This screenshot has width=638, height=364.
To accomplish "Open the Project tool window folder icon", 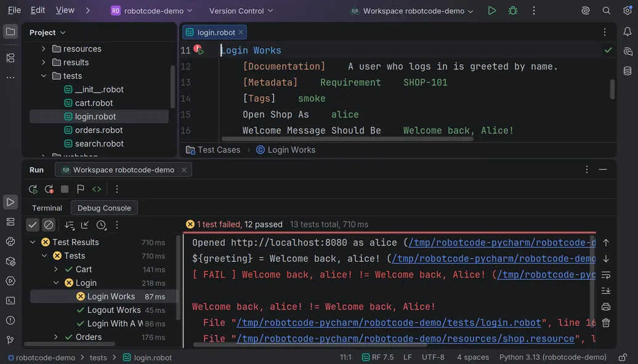I will coord(10,32).
